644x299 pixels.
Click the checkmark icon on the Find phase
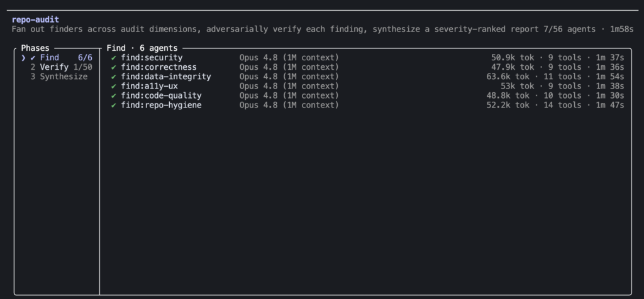point(33,58)
